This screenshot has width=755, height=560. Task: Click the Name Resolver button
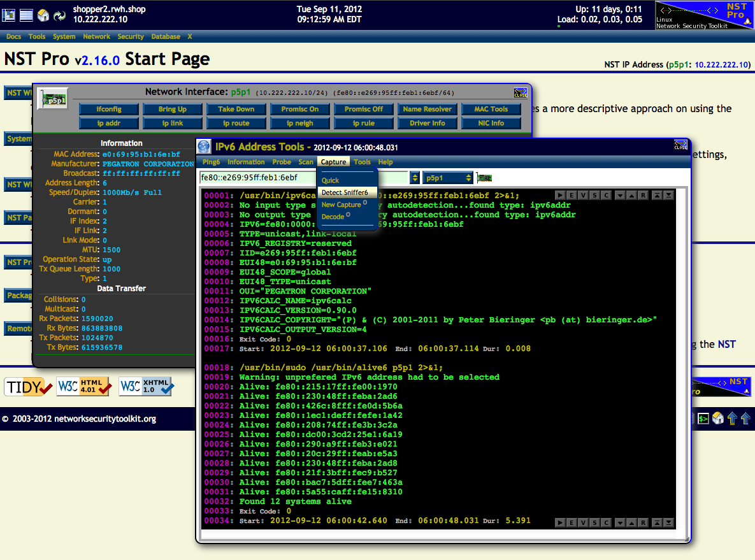[x=427, y=110]
